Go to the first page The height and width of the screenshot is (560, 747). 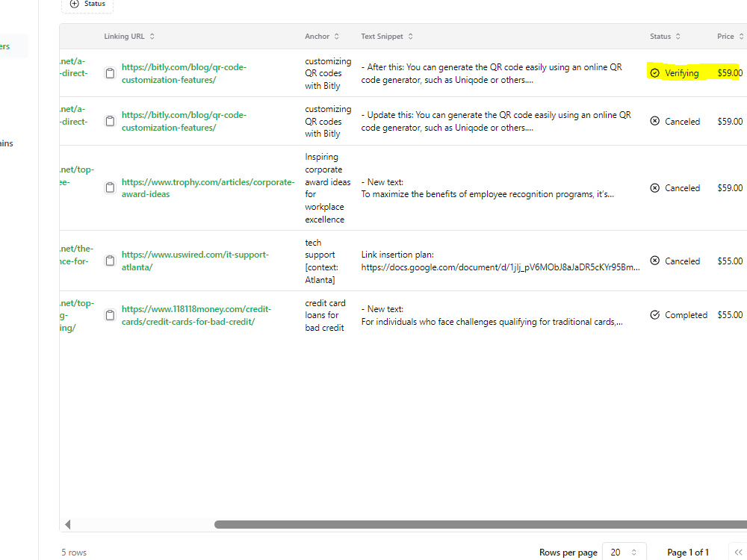click(738, 552)
